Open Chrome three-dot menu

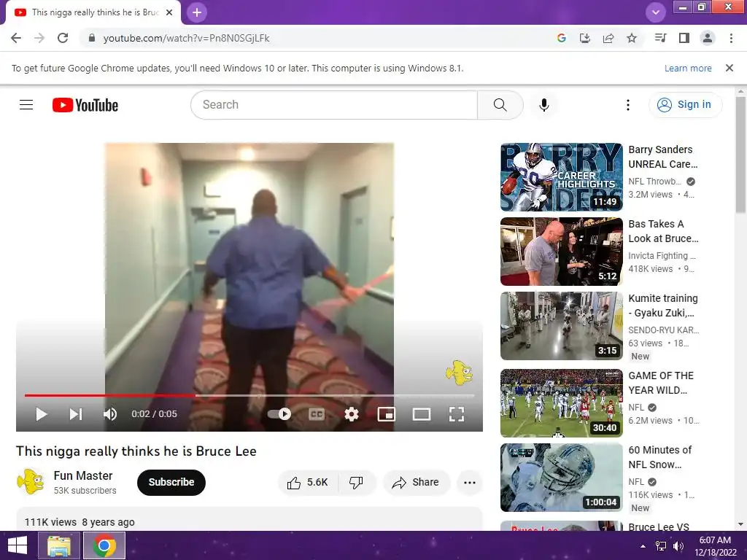click(731, 38)
